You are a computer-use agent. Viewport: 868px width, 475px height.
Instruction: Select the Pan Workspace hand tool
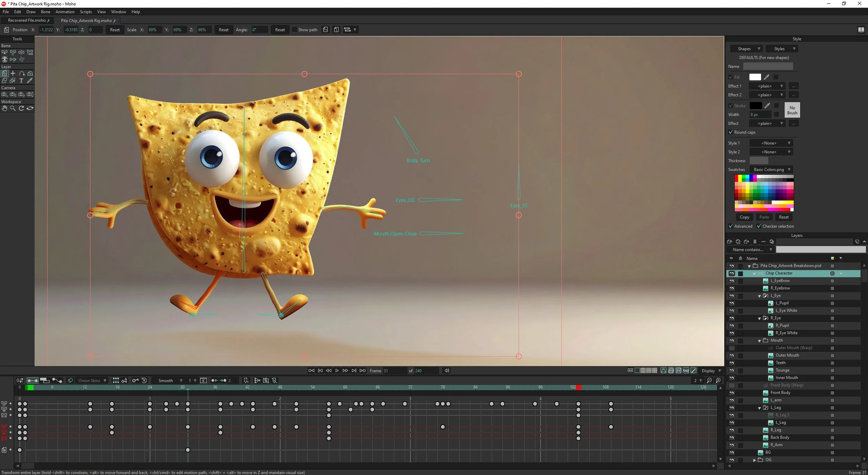(x=4, y=108)
